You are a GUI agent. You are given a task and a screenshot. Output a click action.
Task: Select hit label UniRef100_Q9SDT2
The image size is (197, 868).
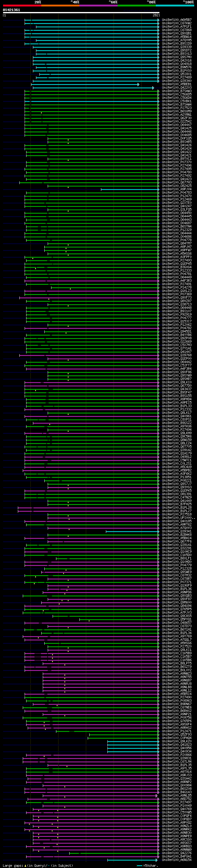pos(177,50)
